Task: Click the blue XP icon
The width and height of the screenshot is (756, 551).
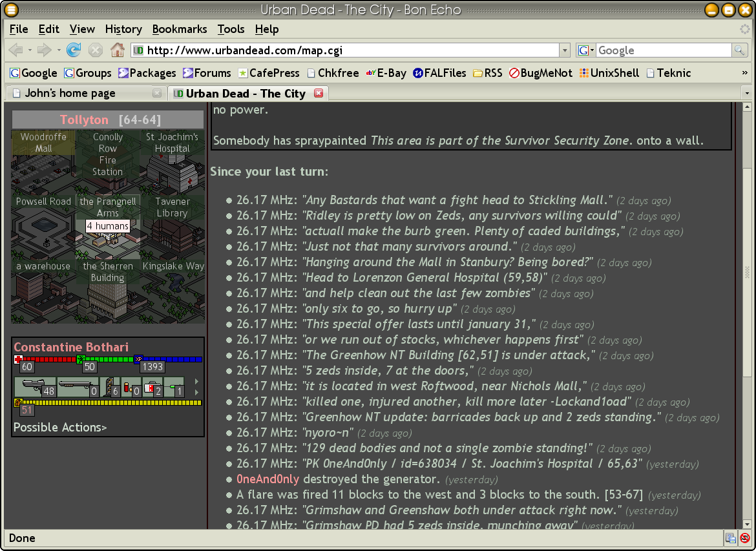Action: pyautogui.click(x=138, y=359)
